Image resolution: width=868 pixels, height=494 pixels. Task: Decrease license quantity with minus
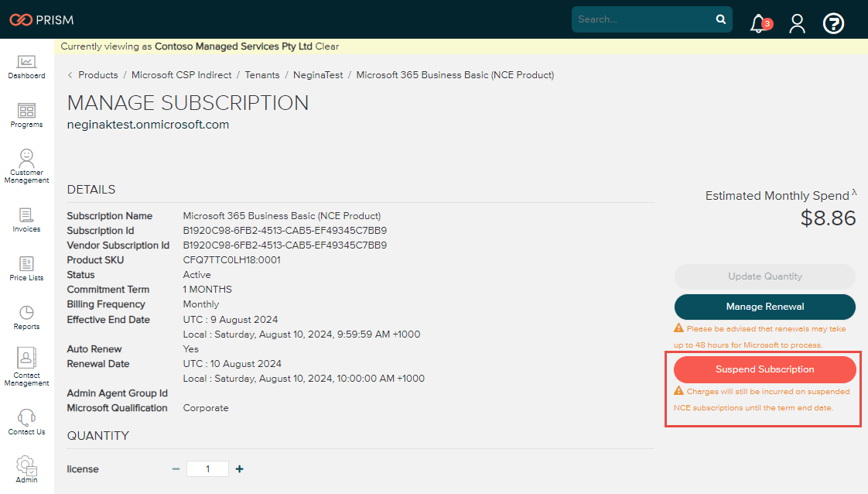(x=176, y=469)
